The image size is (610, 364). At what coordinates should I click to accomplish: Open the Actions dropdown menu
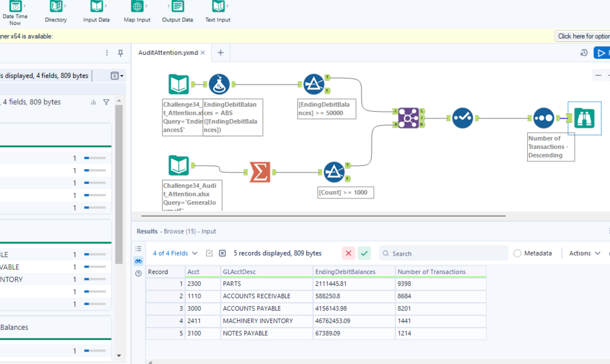coord(584,253)
